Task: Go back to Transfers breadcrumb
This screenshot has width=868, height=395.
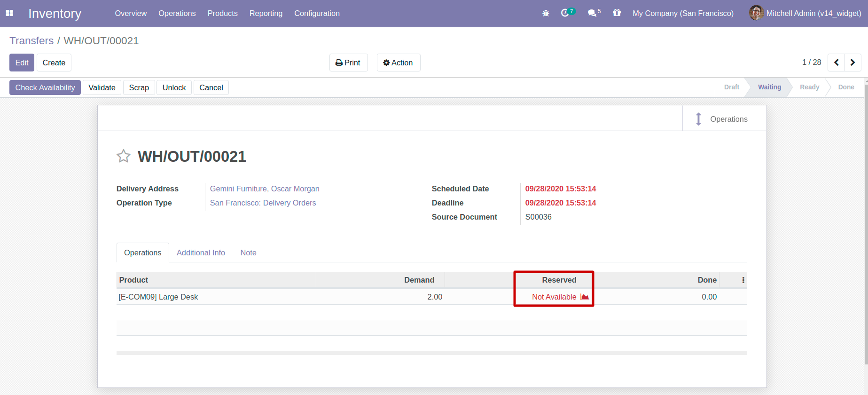Action: [31, 40]
